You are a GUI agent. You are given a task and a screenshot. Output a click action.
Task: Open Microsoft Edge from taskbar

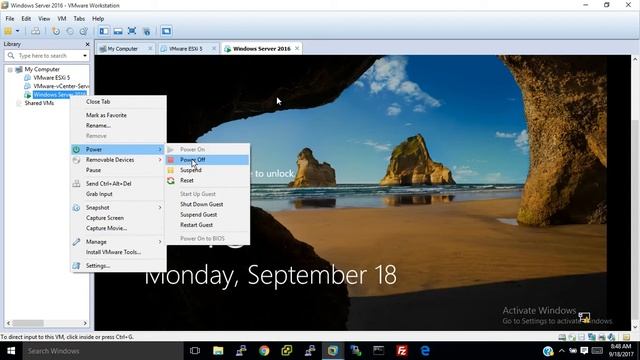point(425,351)
